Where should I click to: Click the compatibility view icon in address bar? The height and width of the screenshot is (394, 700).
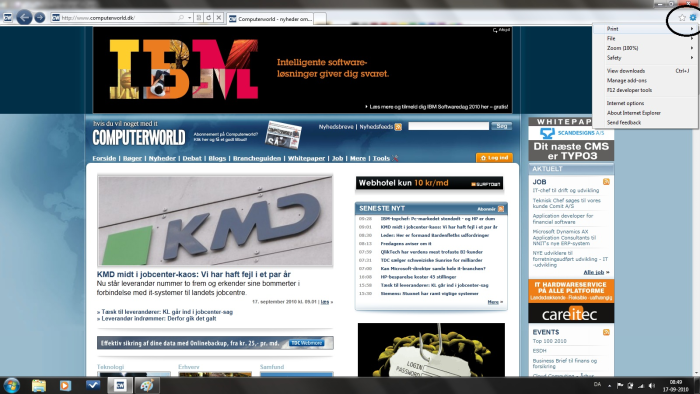click(x=199, y=18)
